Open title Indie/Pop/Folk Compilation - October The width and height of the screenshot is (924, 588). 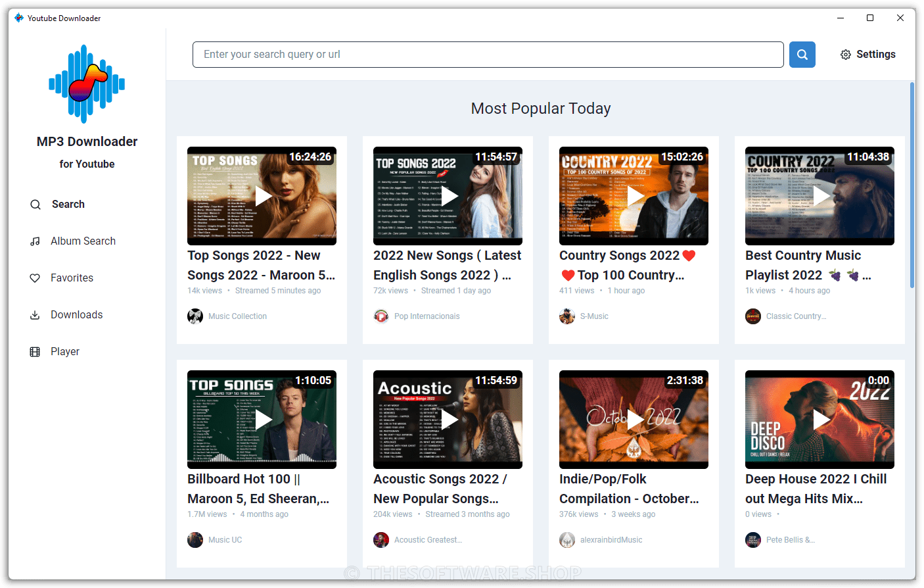629,489
